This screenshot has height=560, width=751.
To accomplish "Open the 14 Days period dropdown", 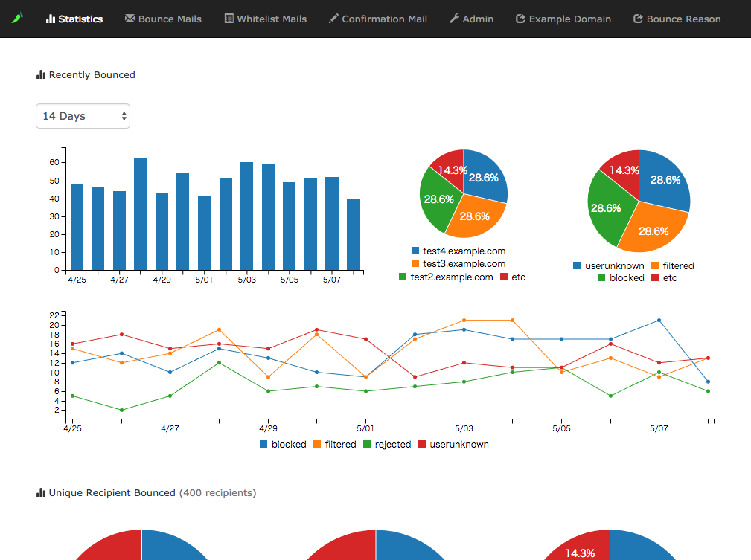I will coord(83,116).
